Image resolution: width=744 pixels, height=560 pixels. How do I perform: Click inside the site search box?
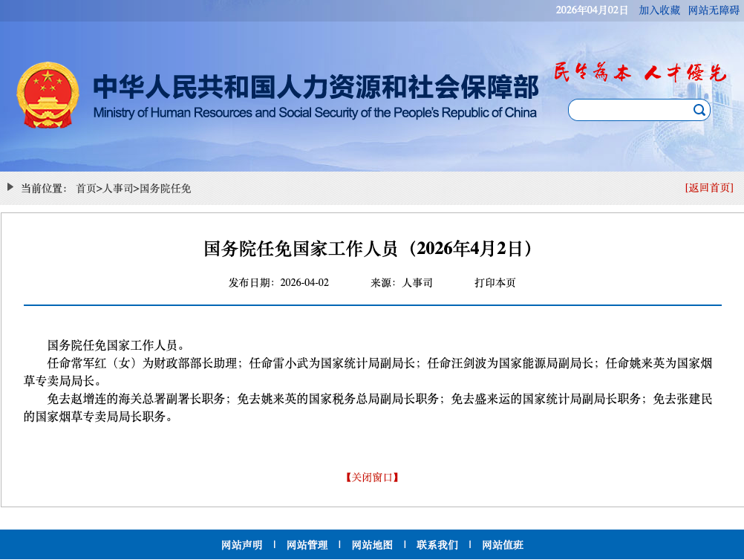point(630,110)
